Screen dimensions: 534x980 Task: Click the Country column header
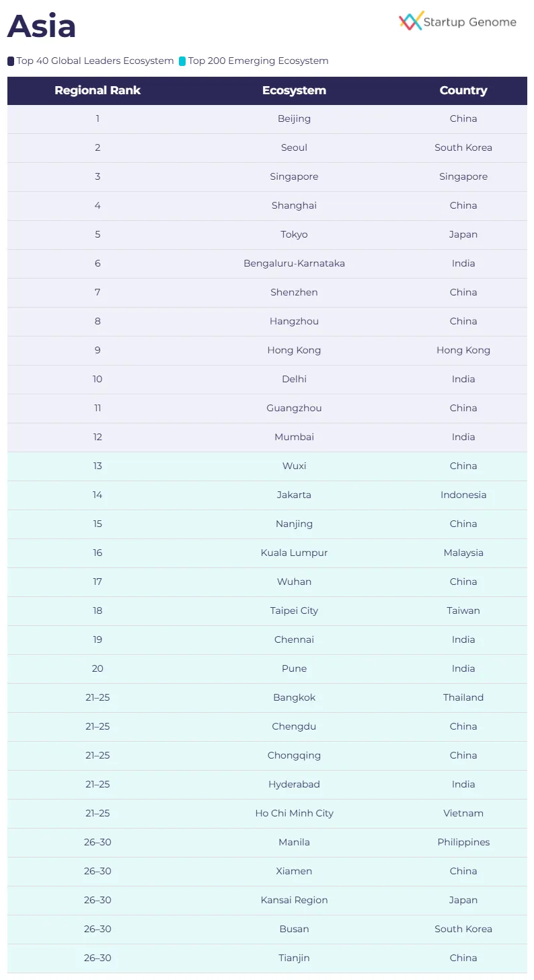point(463,91)
